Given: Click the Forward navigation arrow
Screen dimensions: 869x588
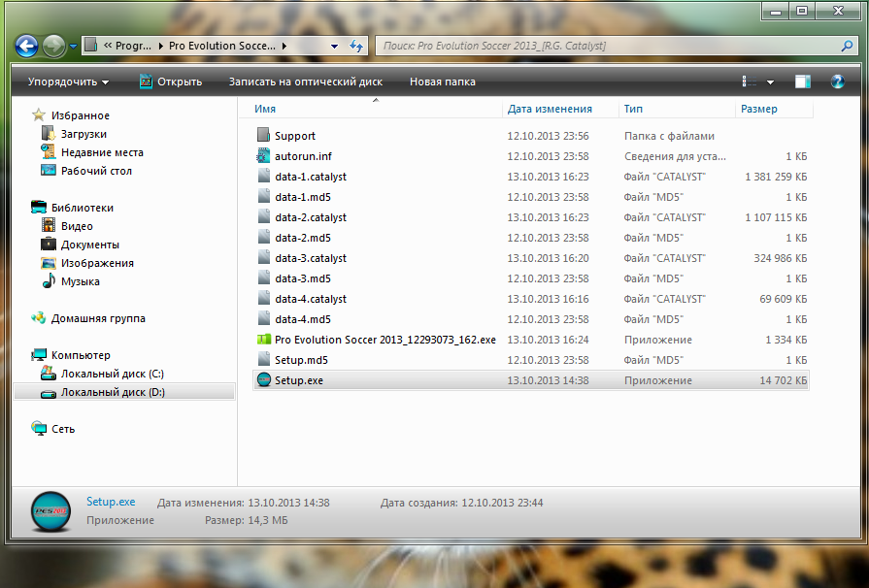Looking at the screenshot, I should coord(53,46).
